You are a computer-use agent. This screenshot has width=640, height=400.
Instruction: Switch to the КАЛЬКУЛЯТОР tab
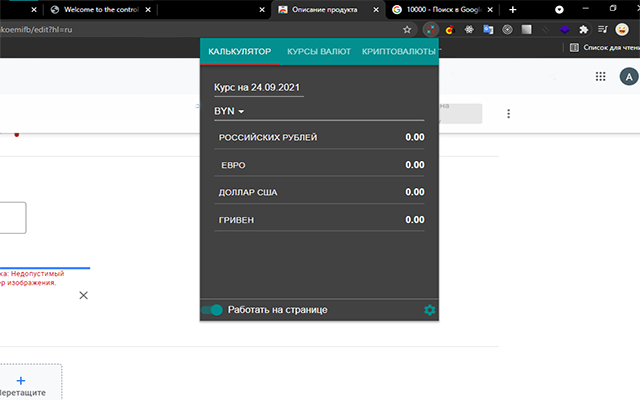[x=240, y=51]
